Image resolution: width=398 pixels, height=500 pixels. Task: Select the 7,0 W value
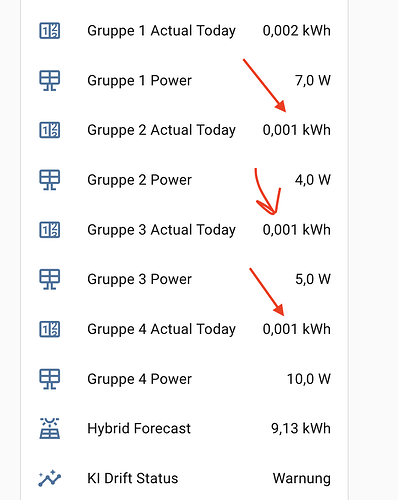coord(313,81)
